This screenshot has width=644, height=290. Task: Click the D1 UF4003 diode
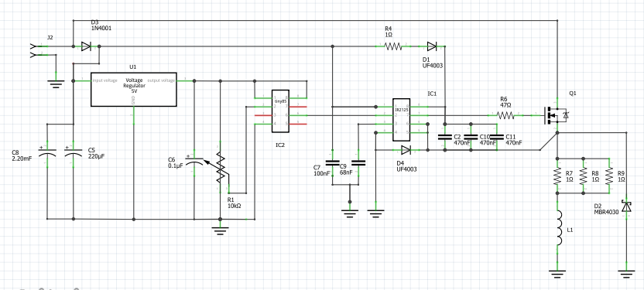[432, 46]
